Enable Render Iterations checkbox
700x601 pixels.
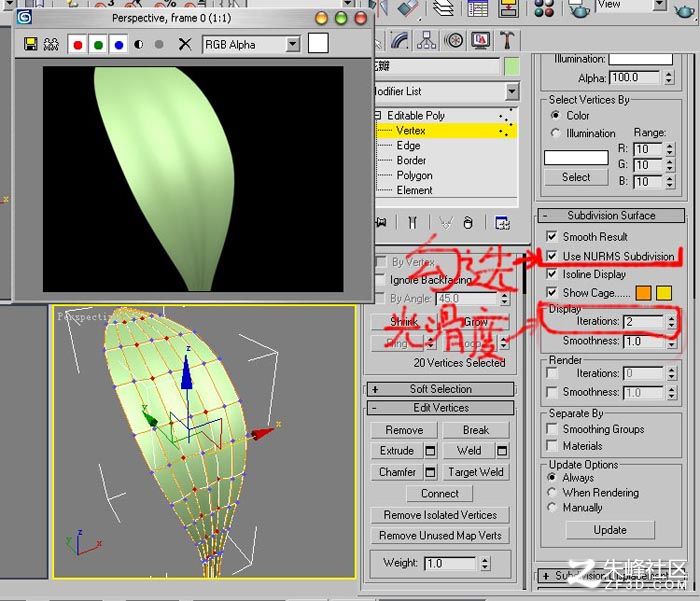(x=552, y=373)
